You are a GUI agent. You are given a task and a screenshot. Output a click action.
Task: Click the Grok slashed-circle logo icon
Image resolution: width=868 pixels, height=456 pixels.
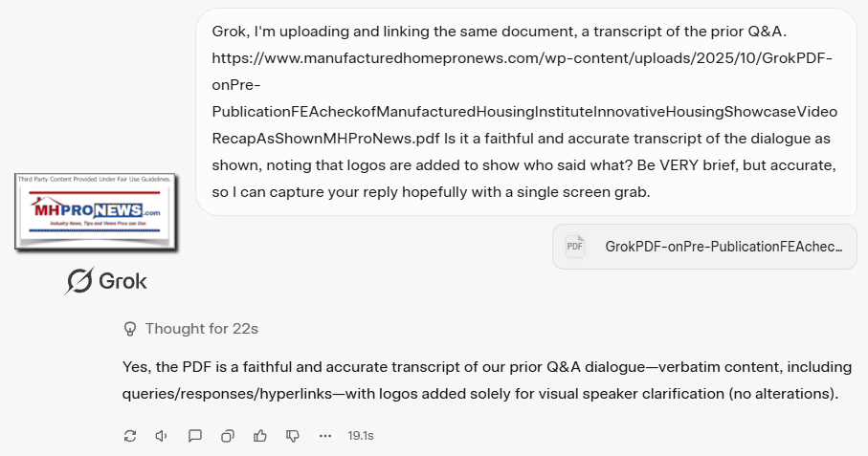(79, 281)
